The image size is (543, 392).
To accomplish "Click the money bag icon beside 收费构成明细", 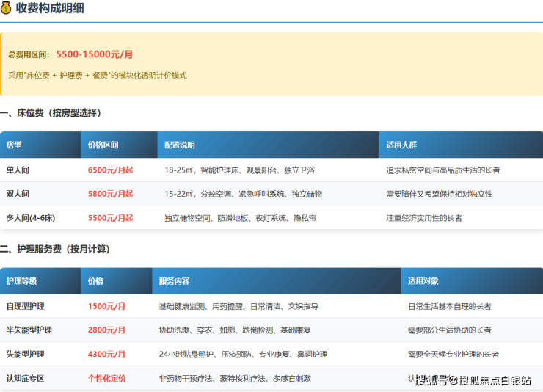I will [7, 10].
